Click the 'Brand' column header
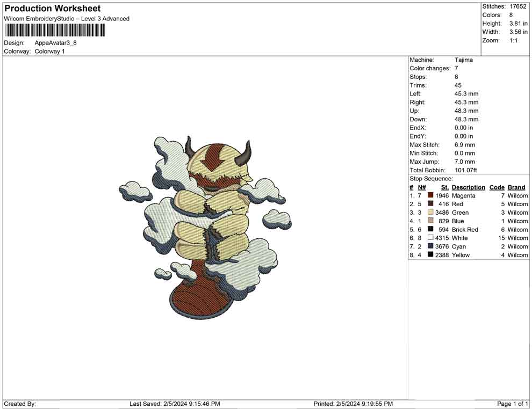Viewport: 532px width, 409px height. (x=516, y=187)
